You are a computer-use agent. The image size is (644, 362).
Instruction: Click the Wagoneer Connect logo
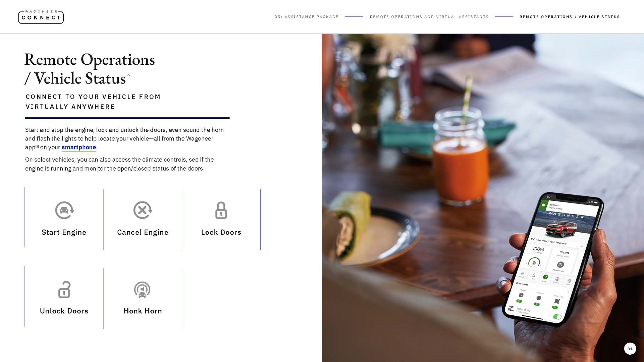tap(41, 17)
